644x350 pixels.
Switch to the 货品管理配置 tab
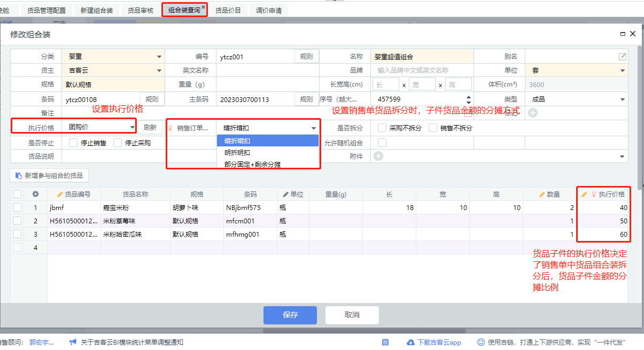(x=46, y=10)
